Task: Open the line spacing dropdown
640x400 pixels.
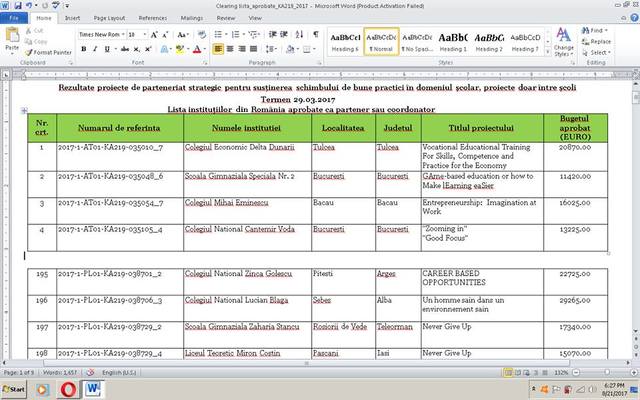Action: [271, 49]
